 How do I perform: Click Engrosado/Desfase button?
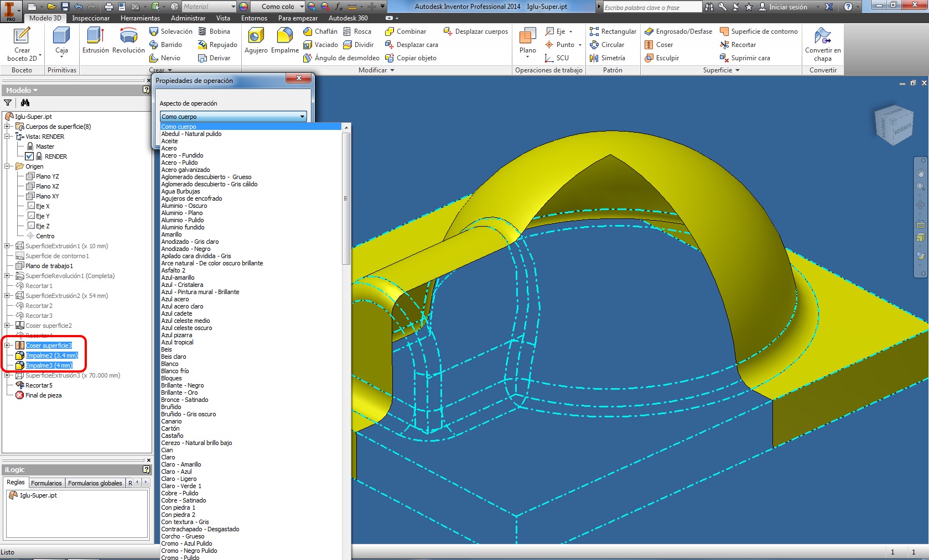[678, 32]
